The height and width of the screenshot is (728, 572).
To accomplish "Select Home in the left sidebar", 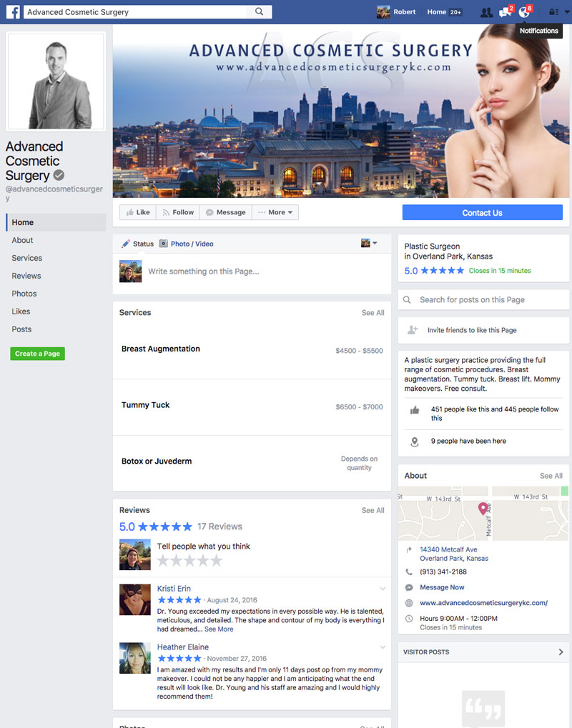I will (x=56, y=222).
